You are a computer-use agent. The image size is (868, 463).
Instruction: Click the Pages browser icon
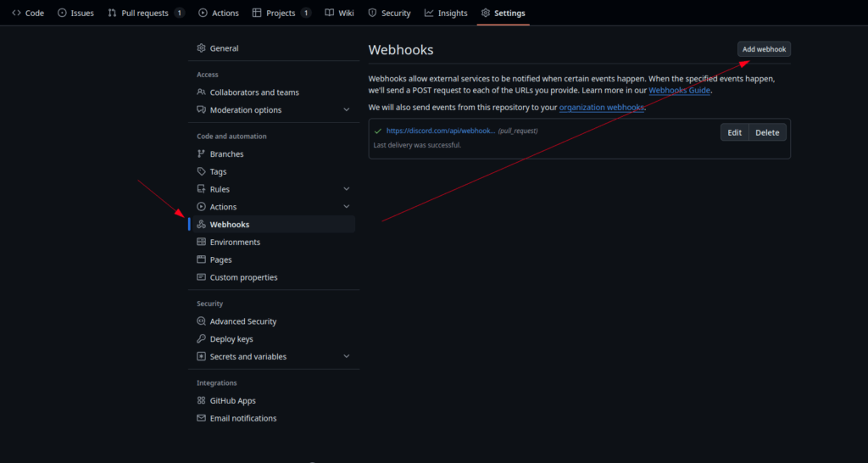click(x=201, y=259)
